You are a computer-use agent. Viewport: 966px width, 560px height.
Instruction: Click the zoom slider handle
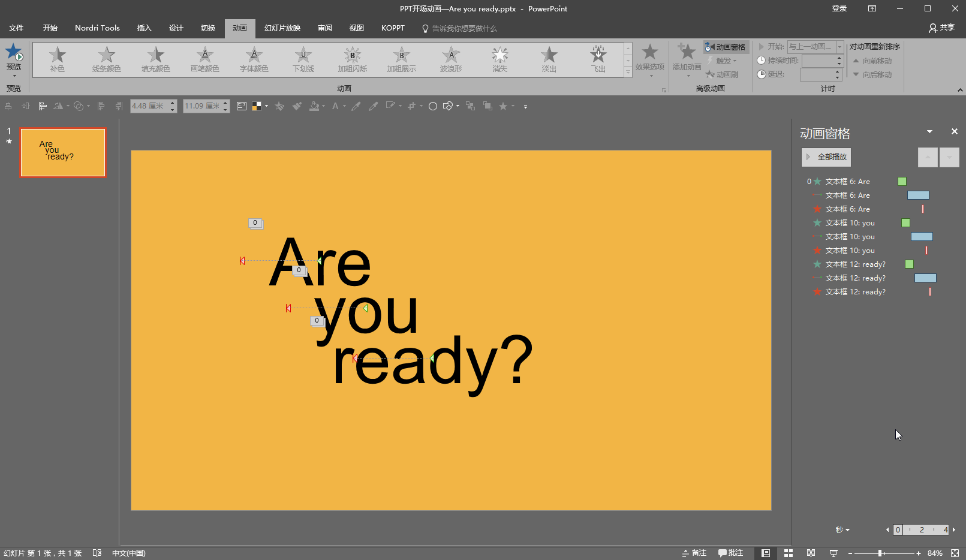click(880, 553)
